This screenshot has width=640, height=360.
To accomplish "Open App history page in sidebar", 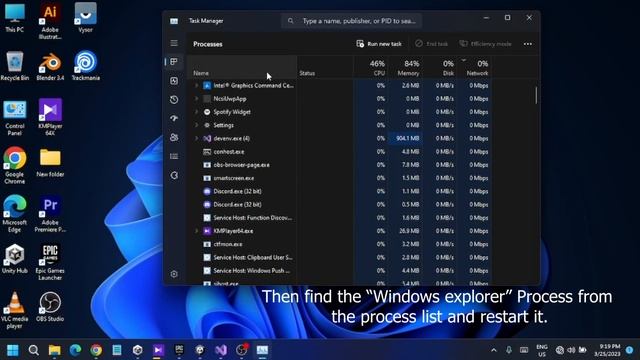I will coord(174,100).
